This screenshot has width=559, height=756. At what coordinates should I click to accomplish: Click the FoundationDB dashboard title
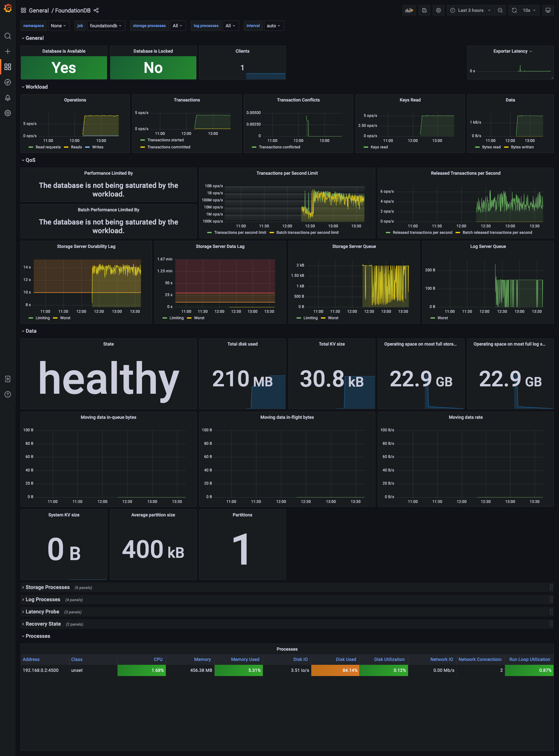click(x=73, y=11)
